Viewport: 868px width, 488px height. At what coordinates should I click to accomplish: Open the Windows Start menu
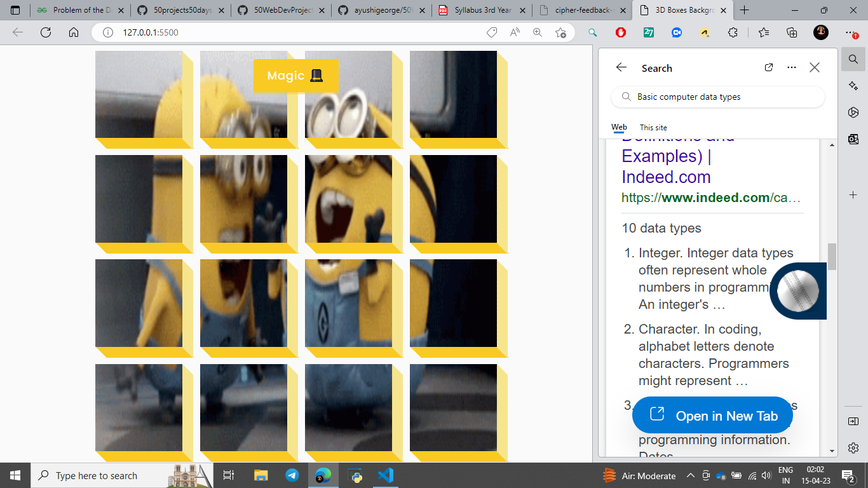click(15, 475)
